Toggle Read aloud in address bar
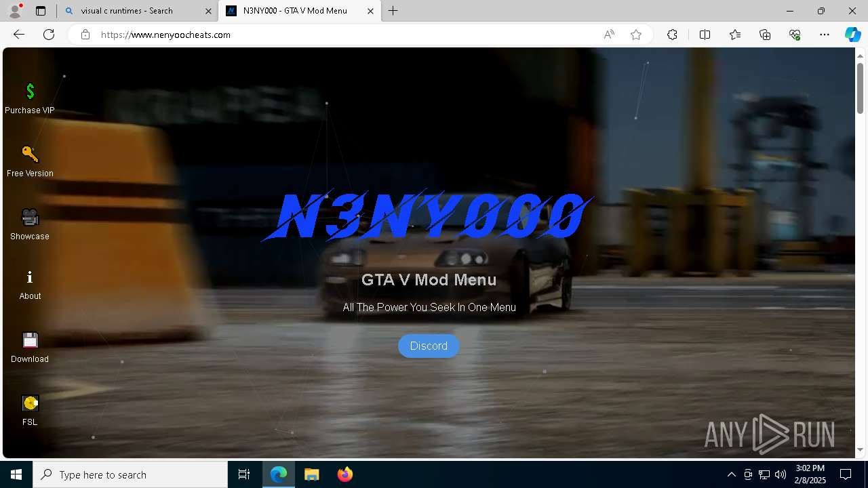The height and width of the screenshot is (488, 868). [609, 35]
